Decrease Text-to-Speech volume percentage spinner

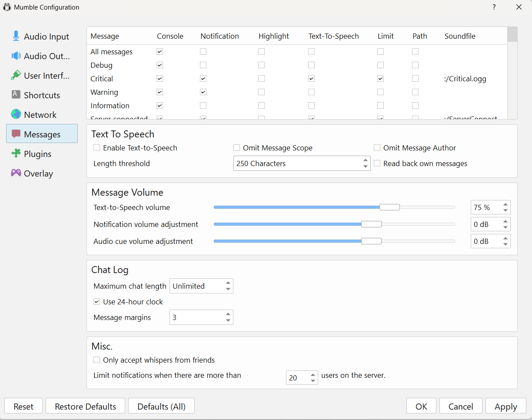[x=505, y=211]
